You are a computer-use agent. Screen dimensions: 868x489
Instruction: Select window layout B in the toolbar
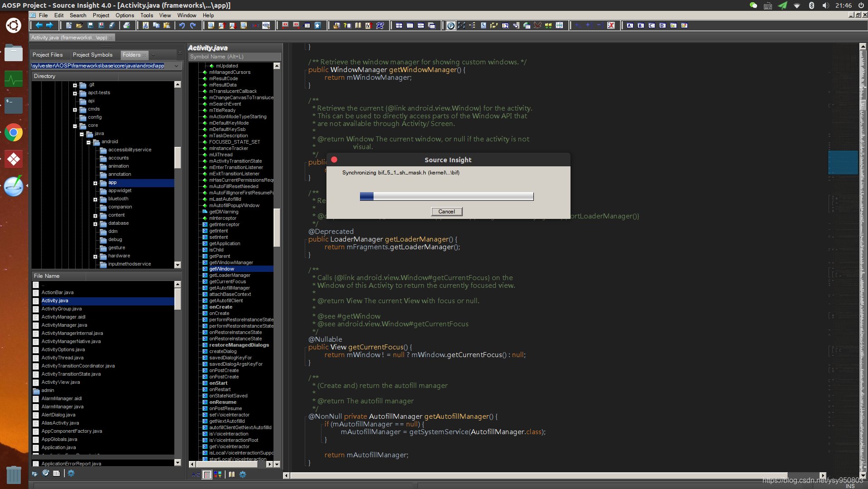click(641, 25)
